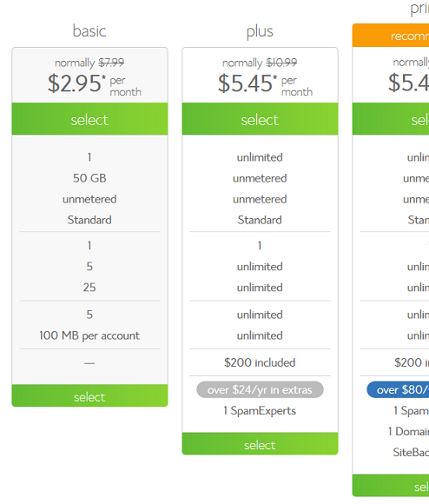Click the $2.95 per month price

click(94, 84)
